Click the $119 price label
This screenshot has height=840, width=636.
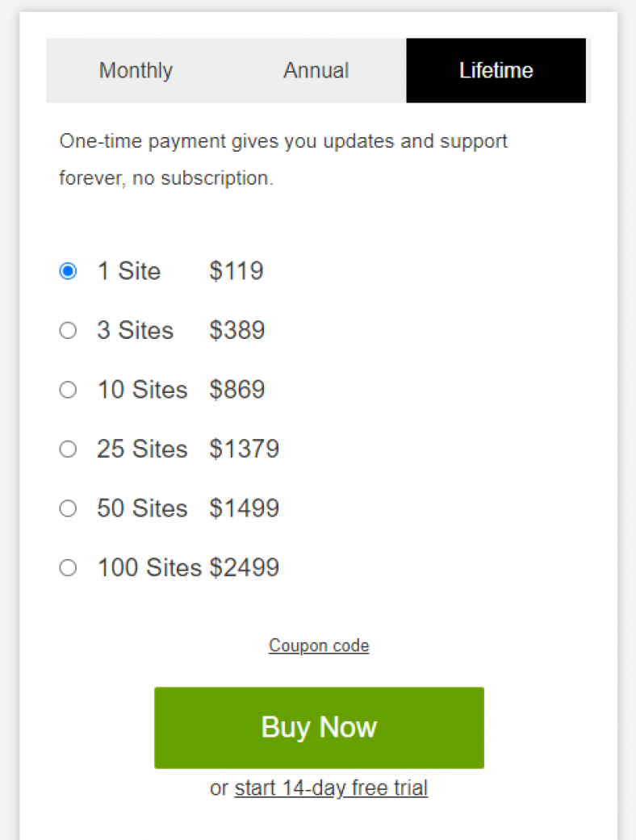(x=236, y=271)
